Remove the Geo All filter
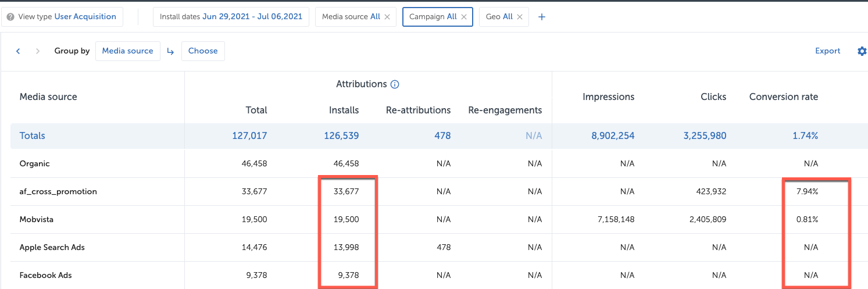868x289 pixels. pyautogui.click(x=520, y=17)
